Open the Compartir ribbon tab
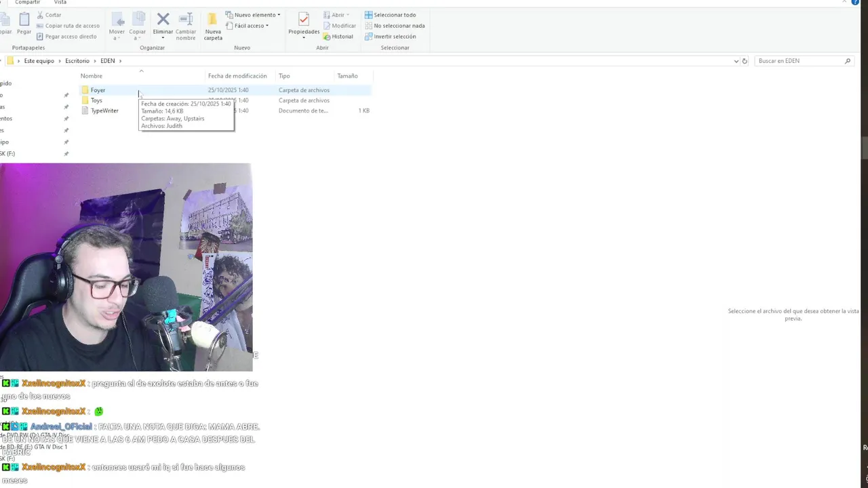 point(28,3)
